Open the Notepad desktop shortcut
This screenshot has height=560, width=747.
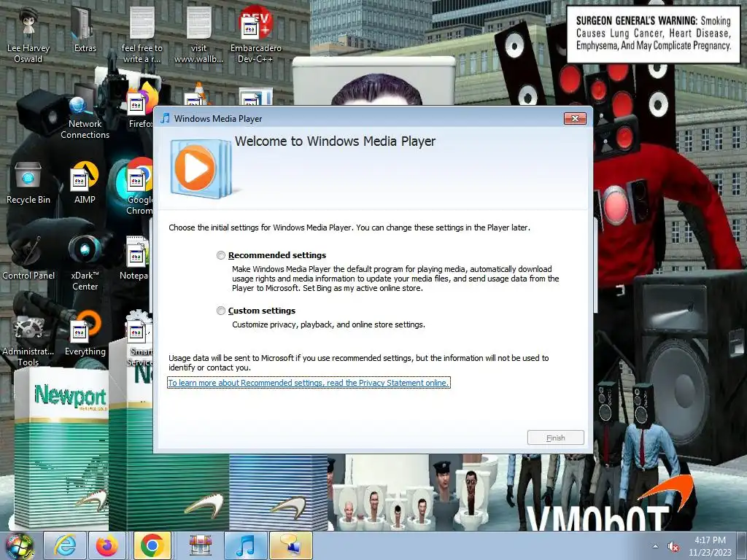pos(136,258)
